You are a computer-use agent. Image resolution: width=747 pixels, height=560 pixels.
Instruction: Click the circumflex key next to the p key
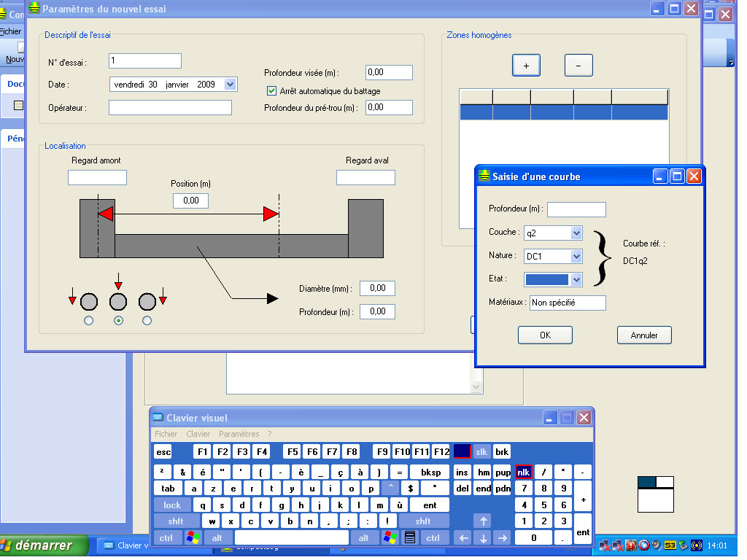[x=390, y=488]
